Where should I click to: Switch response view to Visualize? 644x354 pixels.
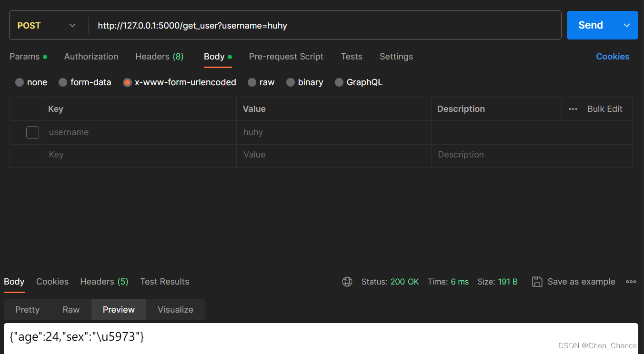coord(176,310)
